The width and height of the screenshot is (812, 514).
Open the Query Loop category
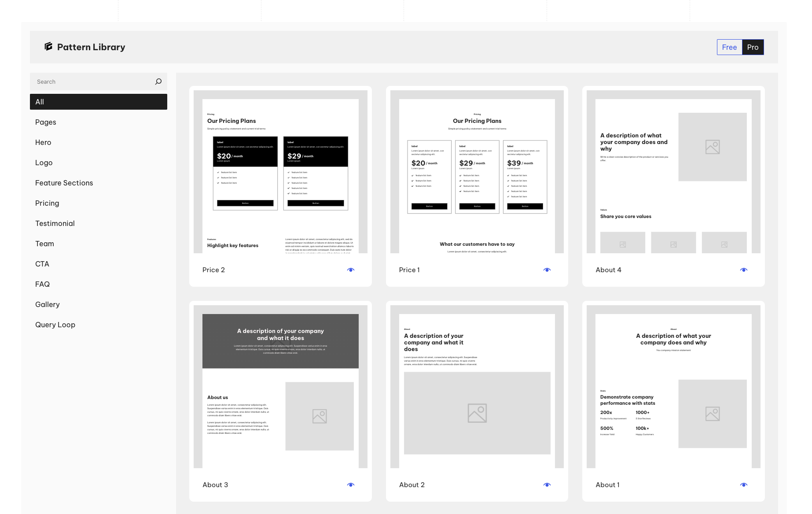55,325
